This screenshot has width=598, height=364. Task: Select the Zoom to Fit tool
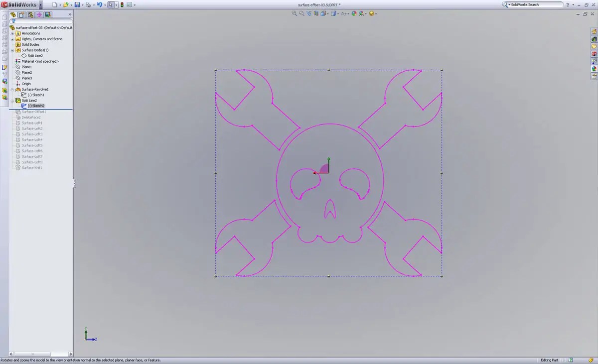click(294, 13)
